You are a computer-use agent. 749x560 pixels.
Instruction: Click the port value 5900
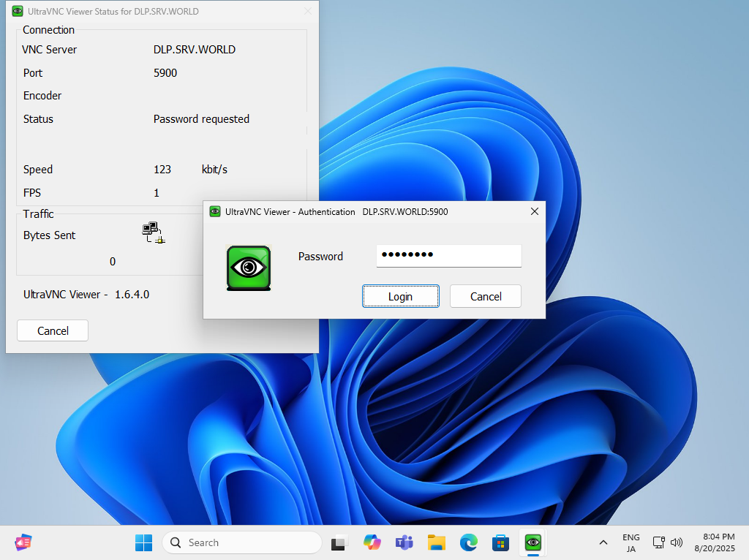coord(165,73)
